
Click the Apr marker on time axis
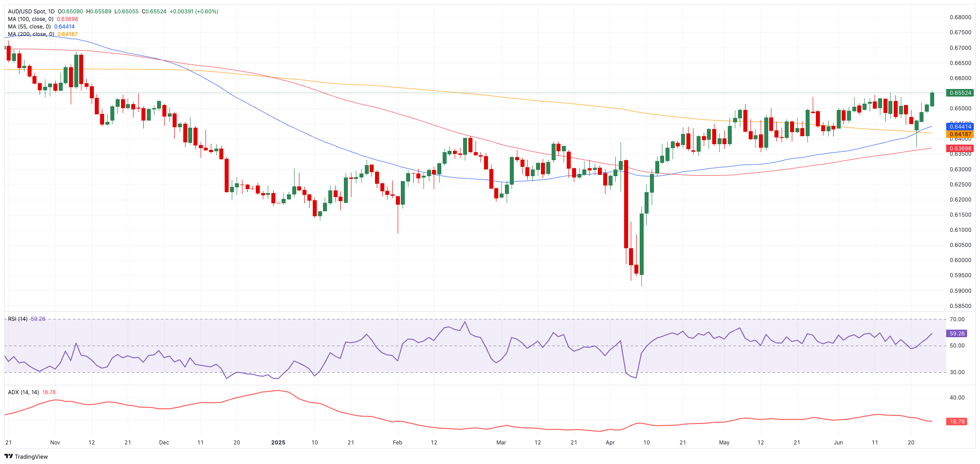[x=610, y=443]
